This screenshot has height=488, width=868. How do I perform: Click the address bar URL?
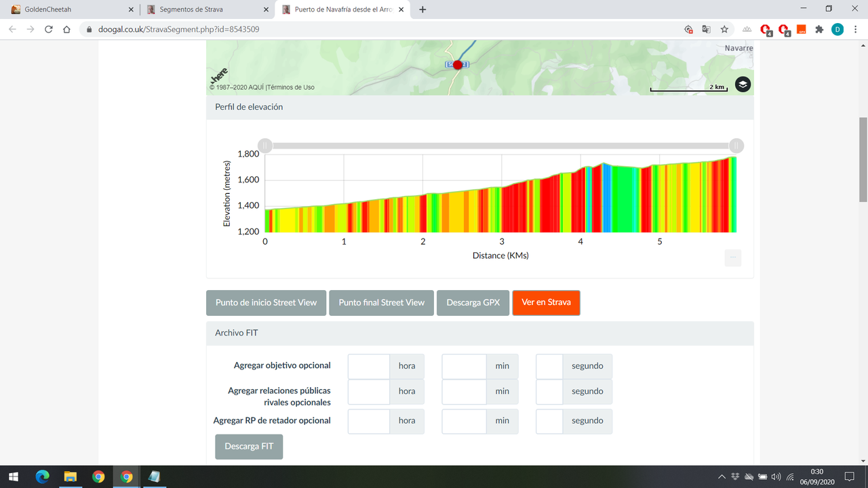coord(179,30)
